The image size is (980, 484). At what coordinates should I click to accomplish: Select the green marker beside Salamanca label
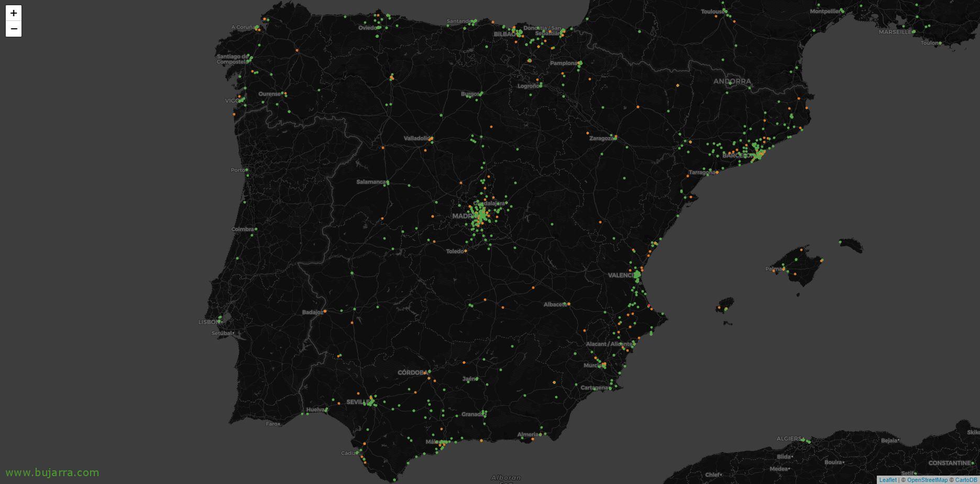[x=387, y=183]
